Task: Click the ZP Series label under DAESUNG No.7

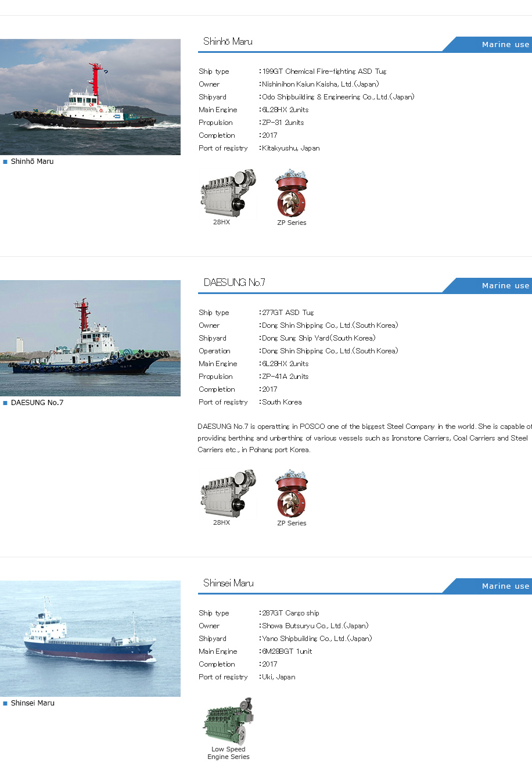Action: point(292,523)
